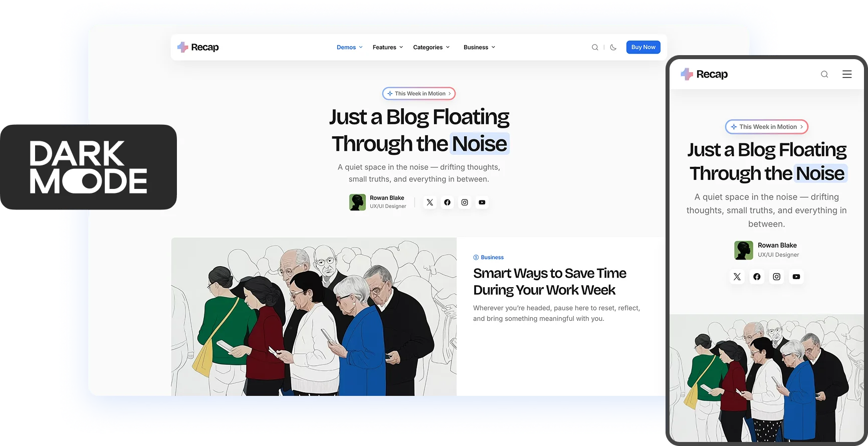This screenshot has width=868, height=446.
Task: Click the This Week in Motion badge on desktop
Action: [x=419, y=94]
